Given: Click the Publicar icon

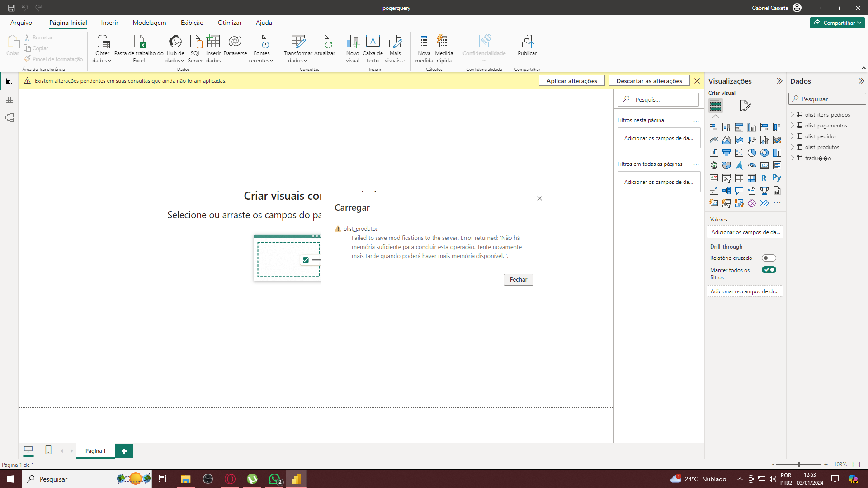Looking at the screenshot, I should (527, 42).
